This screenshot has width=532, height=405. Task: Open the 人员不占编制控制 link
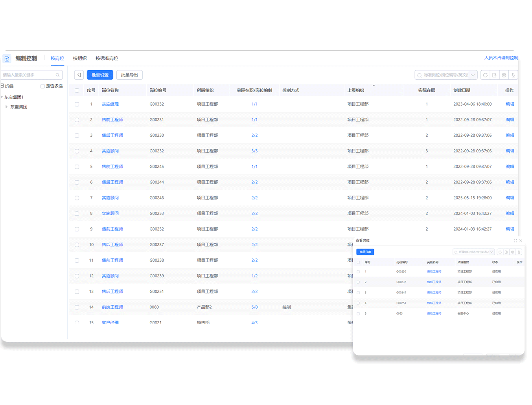pyautogui.click(x=501, y=58)
